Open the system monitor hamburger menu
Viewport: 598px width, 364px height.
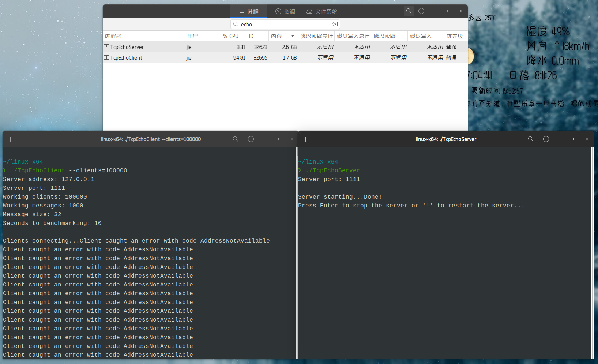coord(421,11)
